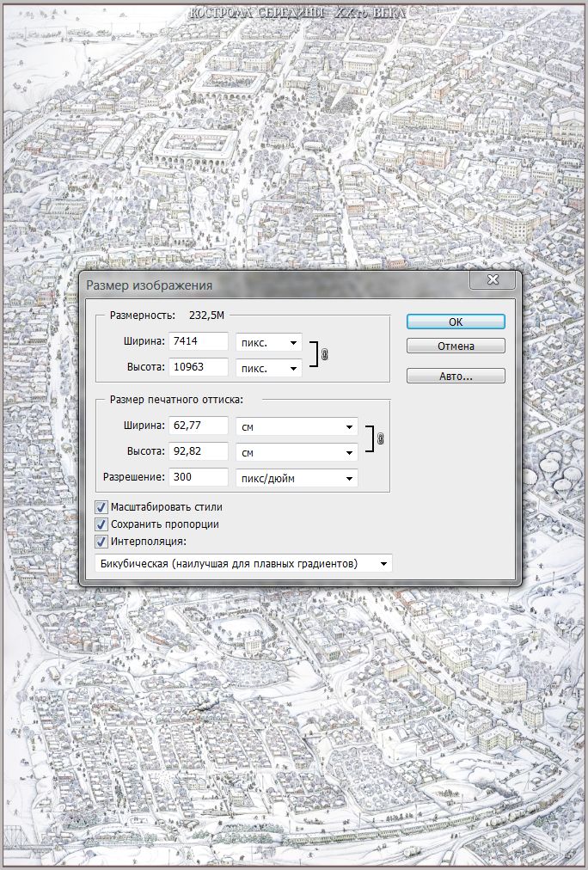
Task: Click OK in the Размер изображения dialog
Action: [x=456, y=322]
